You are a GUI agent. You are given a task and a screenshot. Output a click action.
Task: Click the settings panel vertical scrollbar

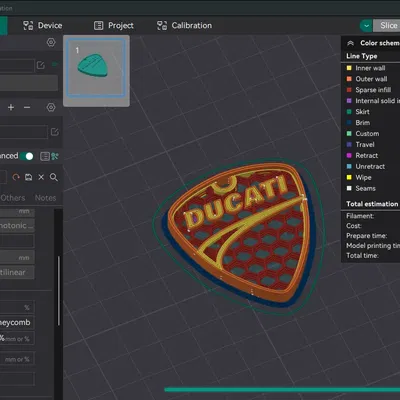59,291
